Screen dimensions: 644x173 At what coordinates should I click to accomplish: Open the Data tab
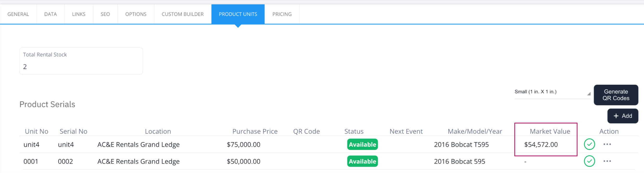[x=51, y=14]
